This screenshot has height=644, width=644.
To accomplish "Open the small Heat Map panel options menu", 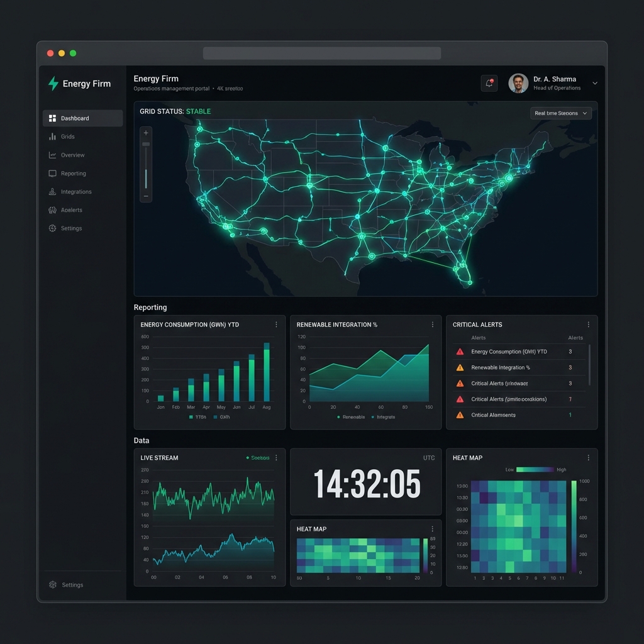I will (x=432, y=529).
